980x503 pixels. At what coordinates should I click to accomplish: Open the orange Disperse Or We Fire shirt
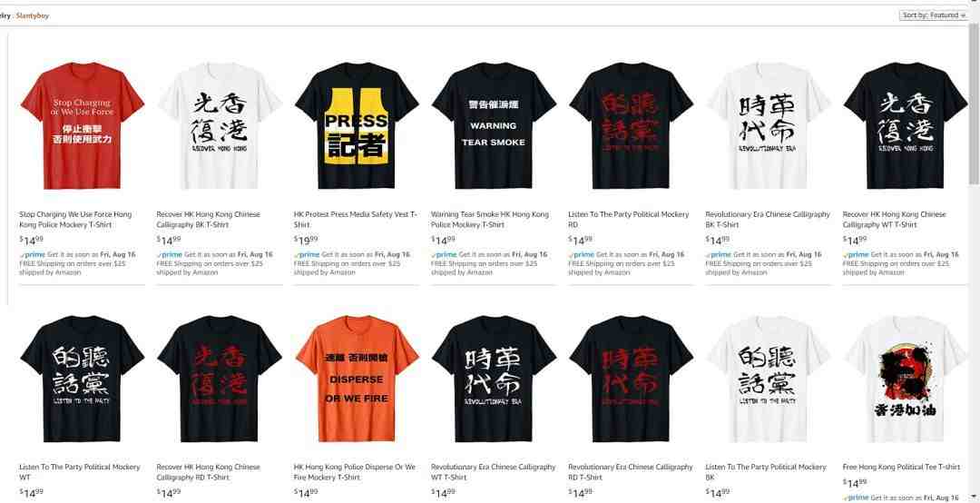(x=357, y=379)
